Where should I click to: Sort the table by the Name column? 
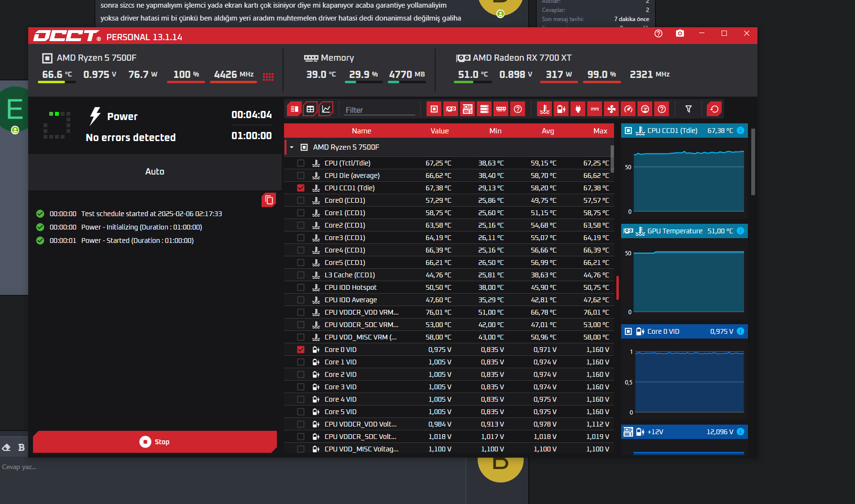(362, 131)
